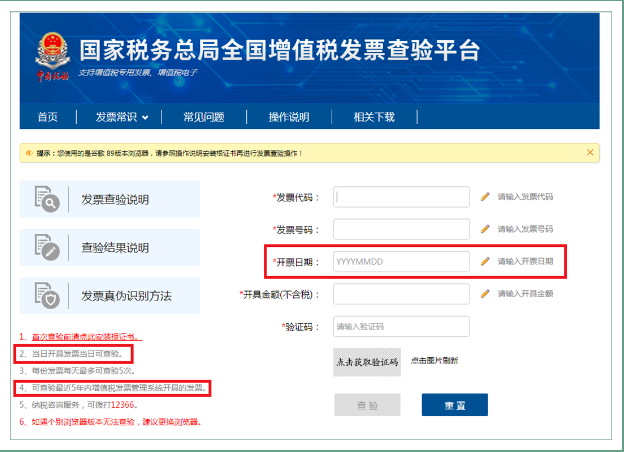The width and height of the screenshot is (624, 452).
Task: Open the 发票查验说明 panel
Action: 110,199
